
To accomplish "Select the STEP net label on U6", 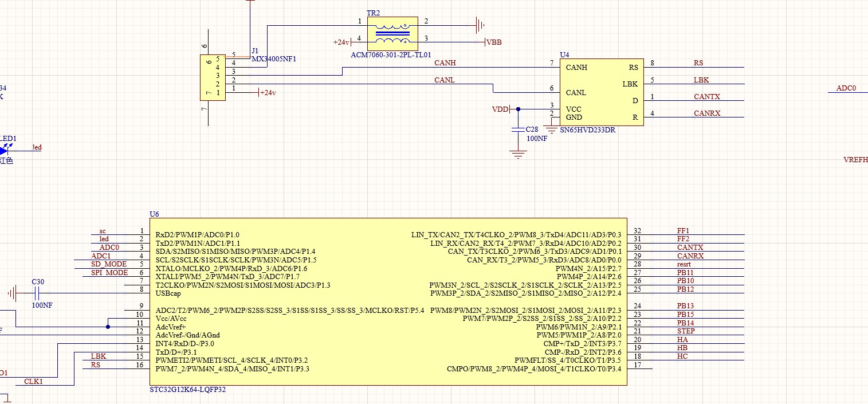I will click(x=686, y=331).
